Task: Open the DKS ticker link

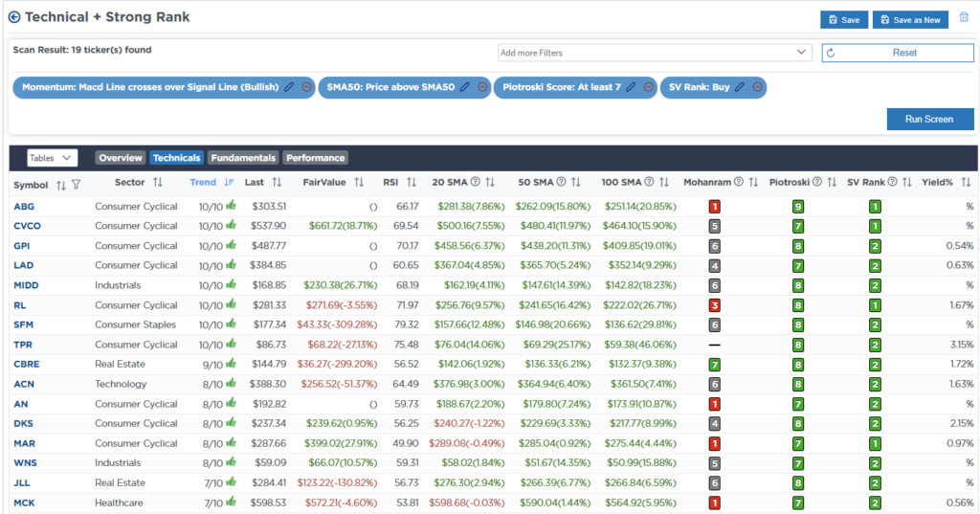Action: tap(23, 423)
